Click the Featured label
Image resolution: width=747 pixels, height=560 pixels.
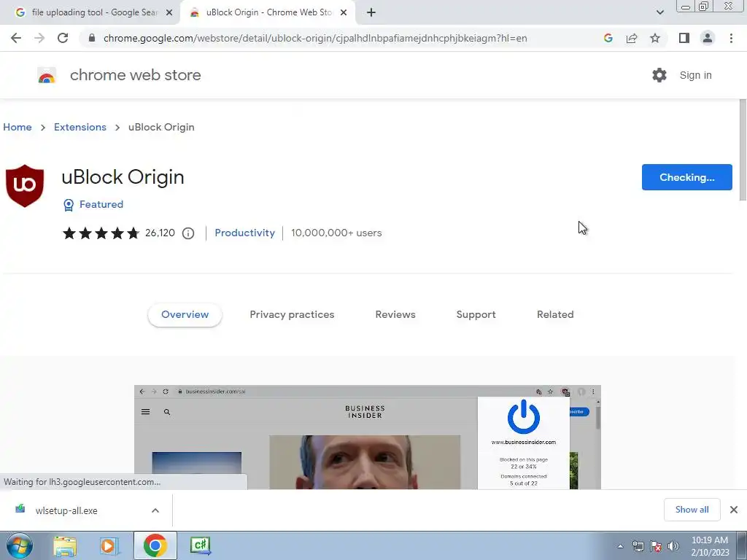pyautogui.click(x=101, y=204)
